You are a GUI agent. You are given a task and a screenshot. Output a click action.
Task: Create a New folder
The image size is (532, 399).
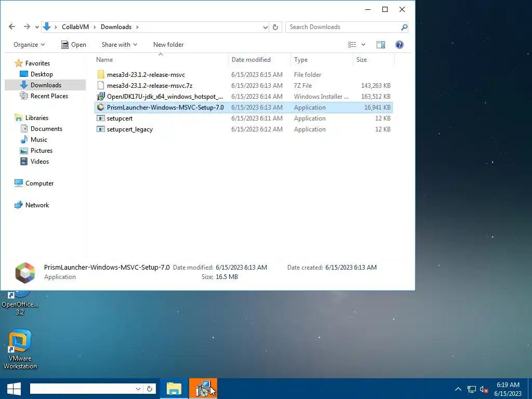[x=168, y=45]
